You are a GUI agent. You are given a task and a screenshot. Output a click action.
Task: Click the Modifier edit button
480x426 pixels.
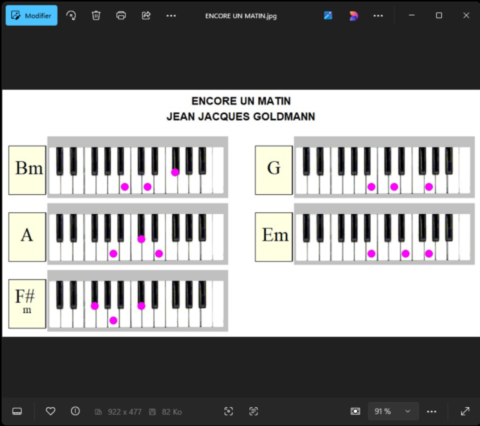click(31, 15)
